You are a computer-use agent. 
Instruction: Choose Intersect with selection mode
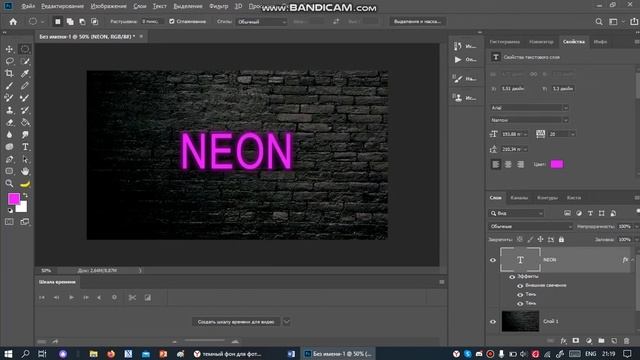tap(94, 22)
